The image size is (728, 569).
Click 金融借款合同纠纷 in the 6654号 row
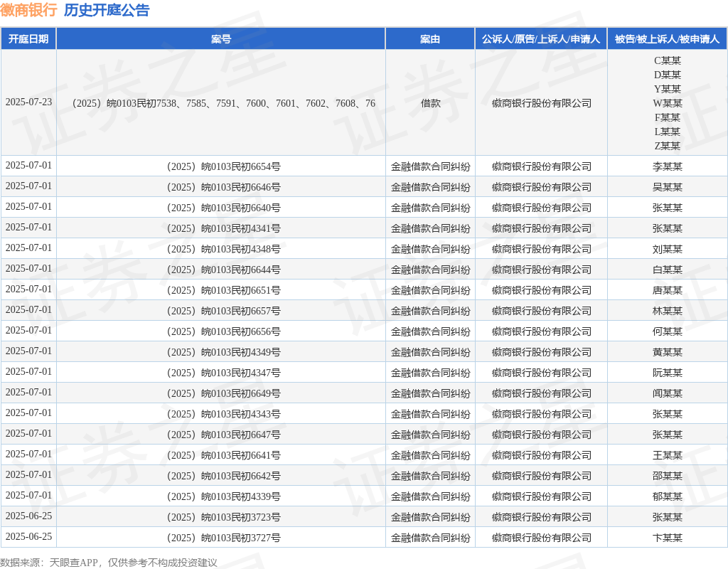coord(430,166)
